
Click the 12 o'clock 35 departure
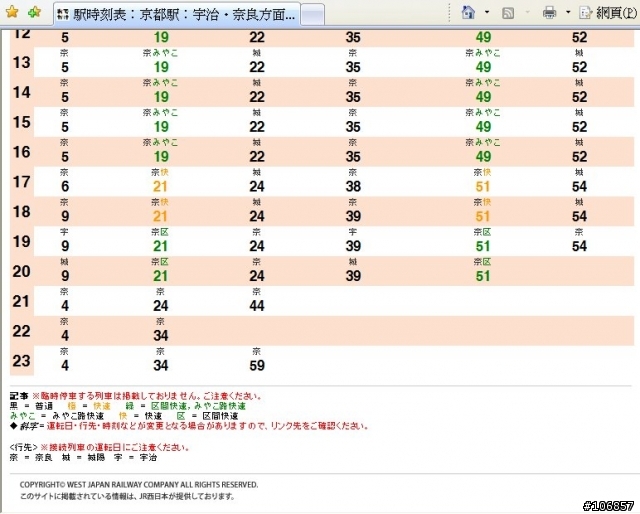tap(353, 37)
